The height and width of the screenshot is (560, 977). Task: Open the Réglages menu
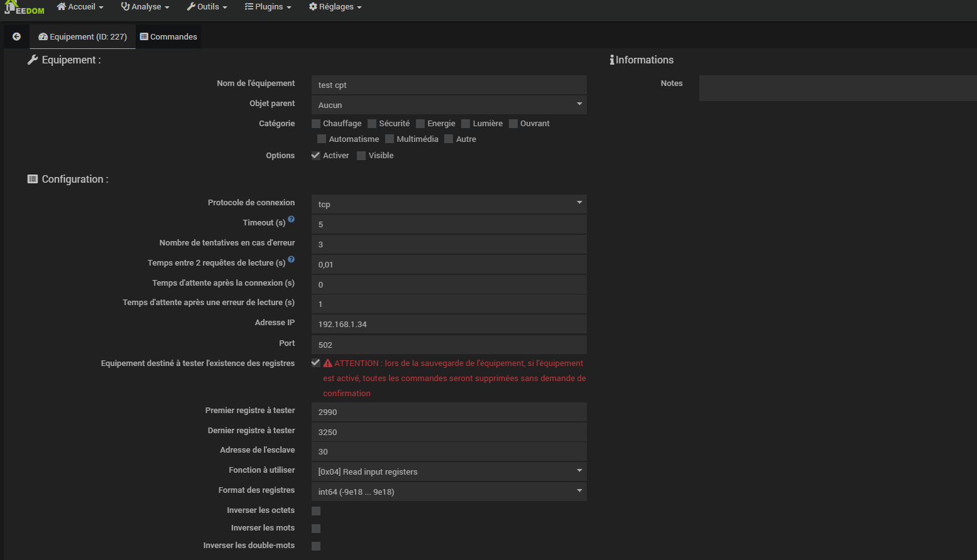pyautogui.click(x=335, y=7)
